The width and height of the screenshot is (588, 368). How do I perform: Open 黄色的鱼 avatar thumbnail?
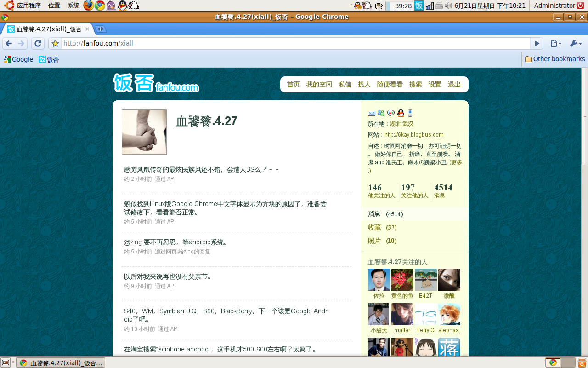pyautogui.click(x=402, y=280)
